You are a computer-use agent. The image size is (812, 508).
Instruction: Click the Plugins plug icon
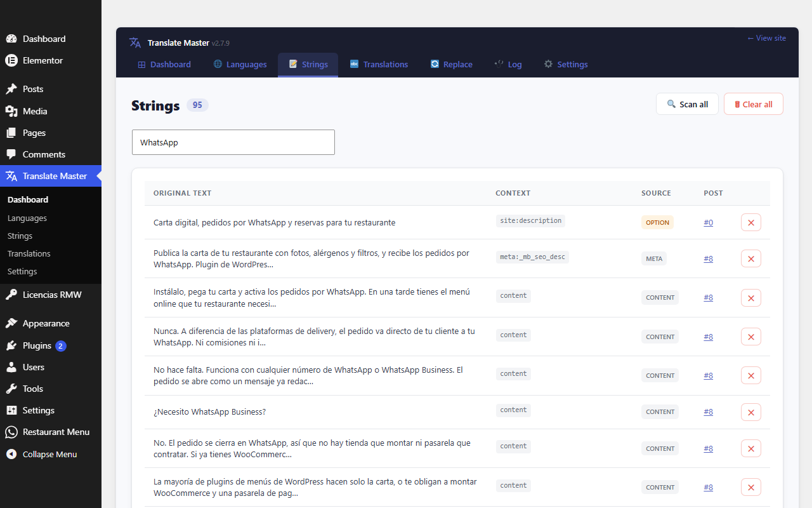11,345
